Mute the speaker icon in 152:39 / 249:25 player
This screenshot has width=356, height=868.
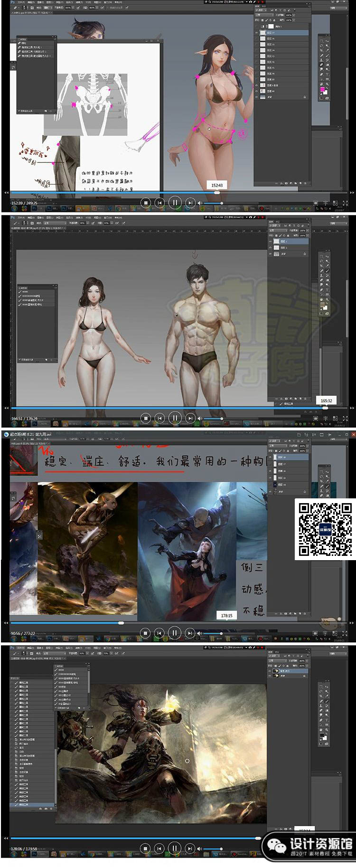[200, 203]
